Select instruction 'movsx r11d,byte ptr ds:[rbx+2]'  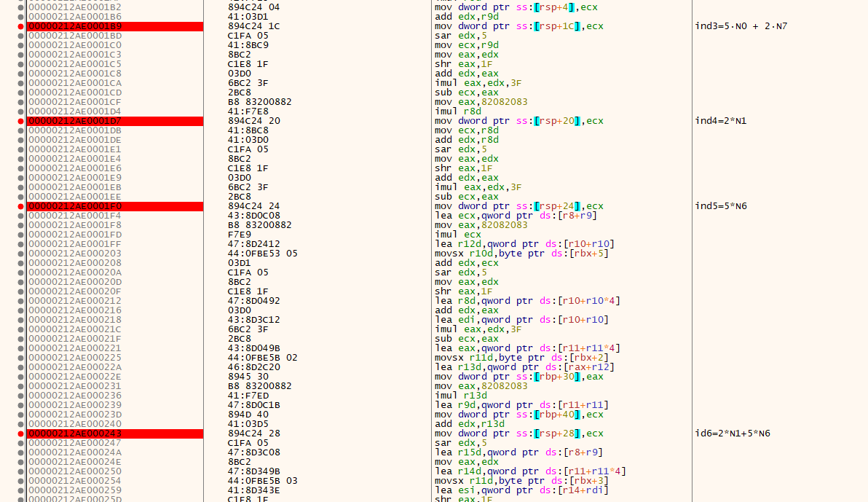[521, 358]
